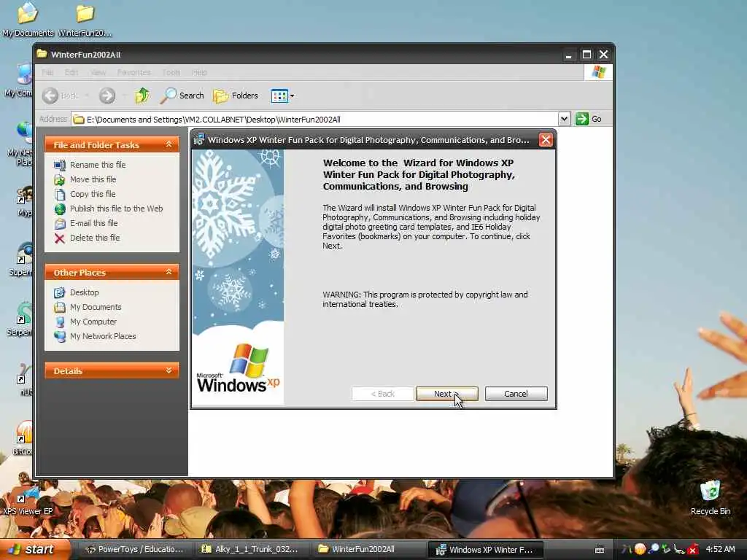This screenshot has height=560, width=747.
Task: Click the address bar path field
Action: pos(314,119)
